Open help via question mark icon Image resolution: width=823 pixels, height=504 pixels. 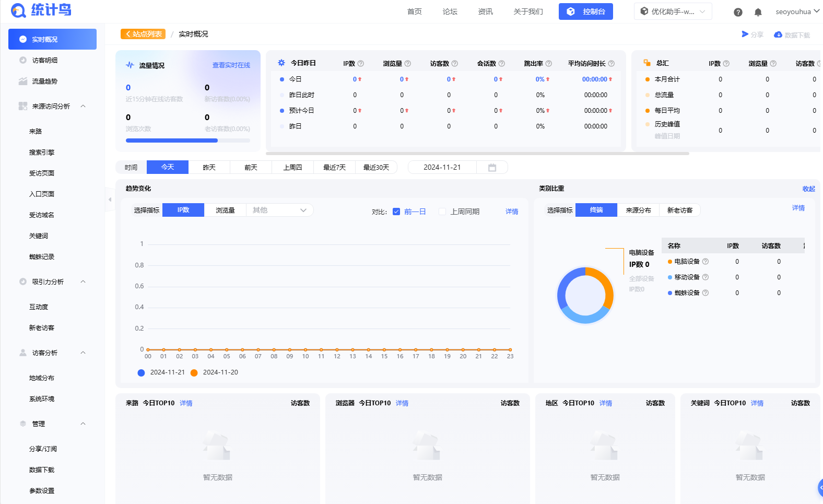[738, 12]
